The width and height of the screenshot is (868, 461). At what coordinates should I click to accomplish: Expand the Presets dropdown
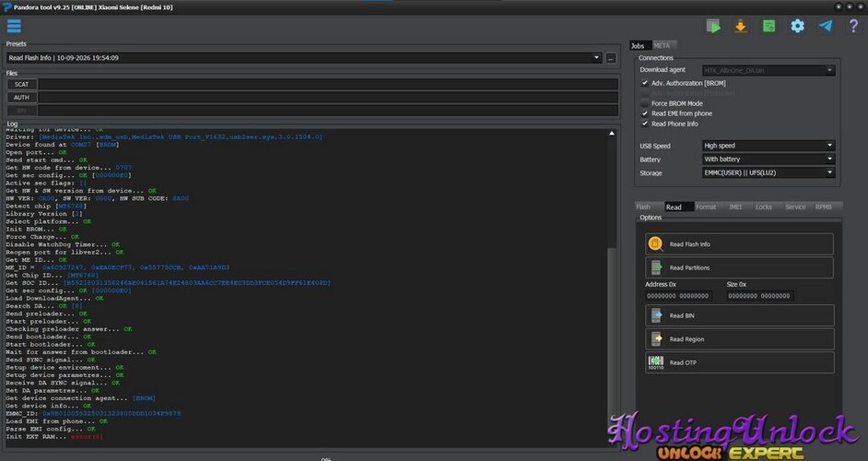pos(596,57)
